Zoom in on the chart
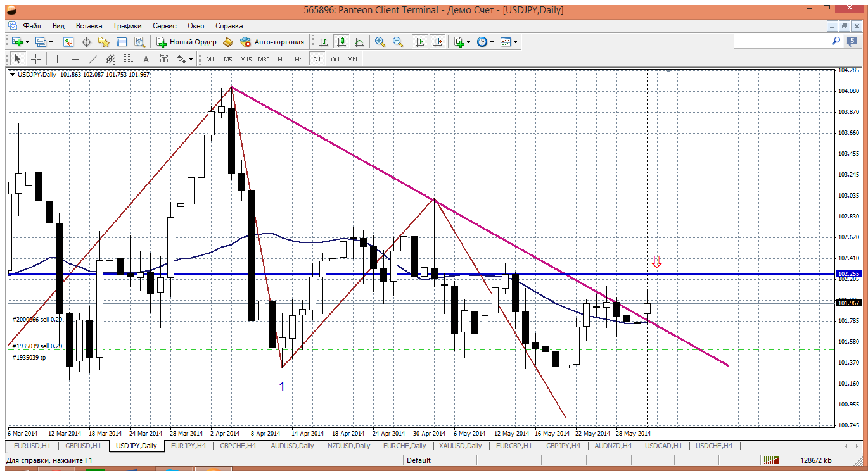The image size is (868, 471). pyautogui.click(x=380, y=42)
